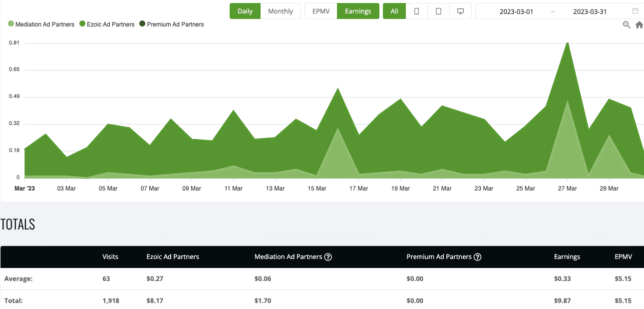Click help icon beside Mediation Ad Partners column

click(x=328, y=257)
